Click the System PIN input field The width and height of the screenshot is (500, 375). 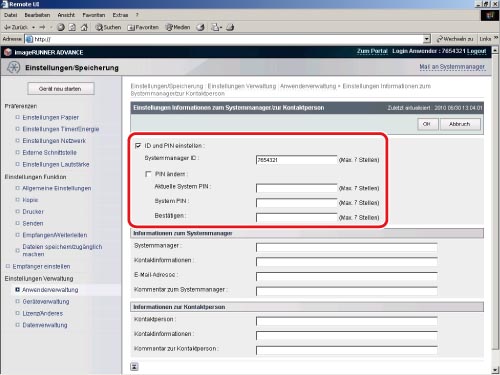click(x=296, y=202)
